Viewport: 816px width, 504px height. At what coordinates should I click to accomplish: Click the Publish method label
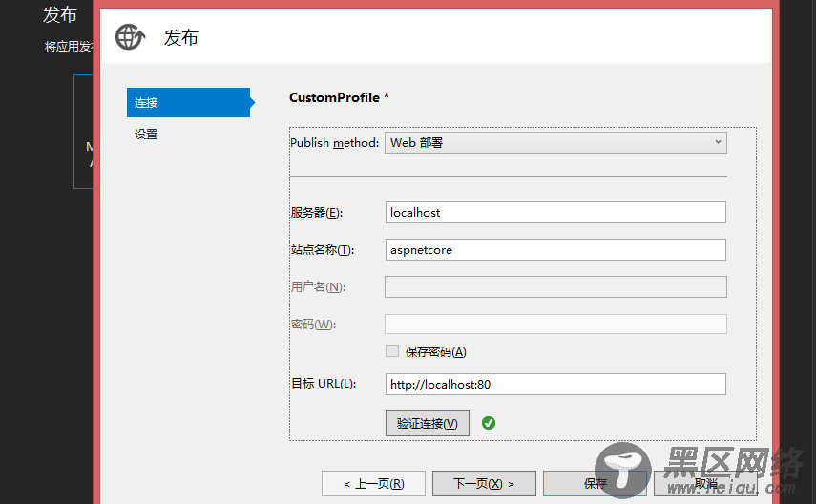pos(335,142)
